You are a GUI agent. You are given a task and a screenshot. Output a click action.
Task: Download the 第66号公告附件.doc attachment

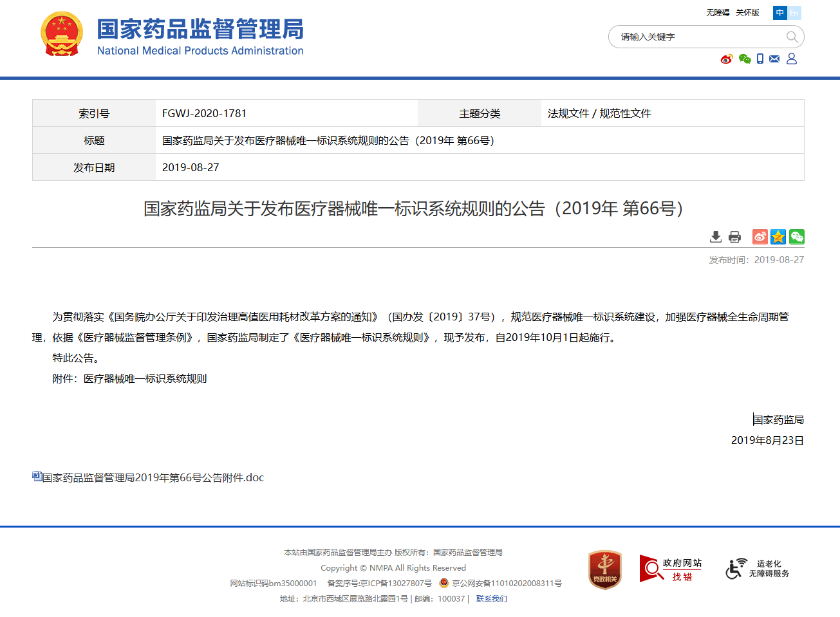[x=153, y=477]
